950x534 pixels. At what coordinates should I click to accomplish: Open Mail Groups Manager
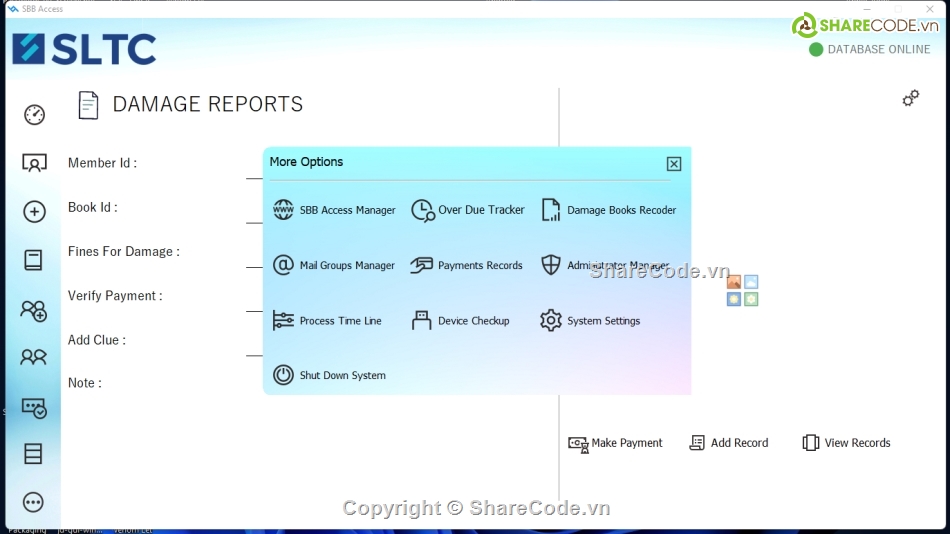(x=335, y=266)
